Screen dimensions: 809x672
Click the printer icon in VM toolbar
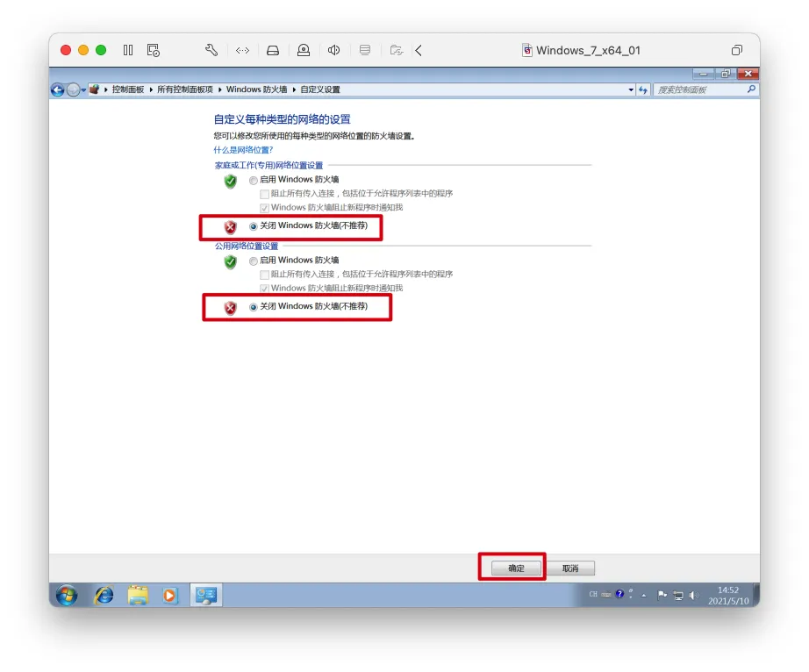[365, 50]
